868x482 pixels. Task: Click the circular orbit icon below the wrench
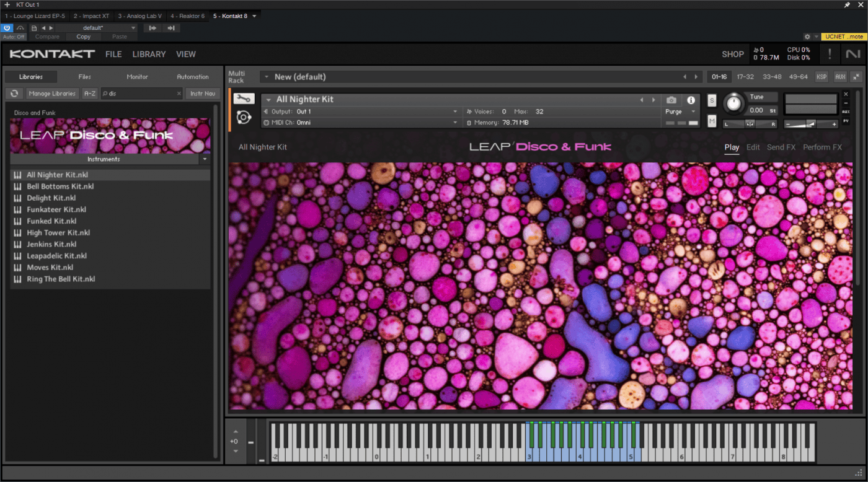[244, 116]
